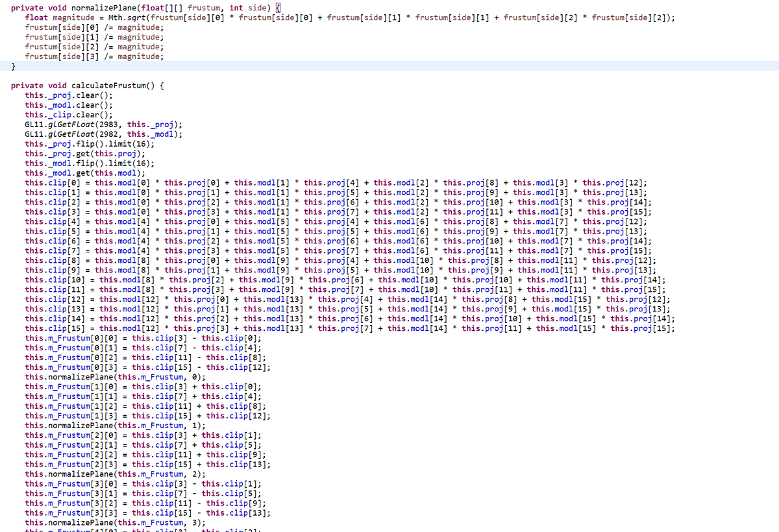
Task: Click the line 'this._modl.flip().limit(16);'
Action: (x=90, y=163)
